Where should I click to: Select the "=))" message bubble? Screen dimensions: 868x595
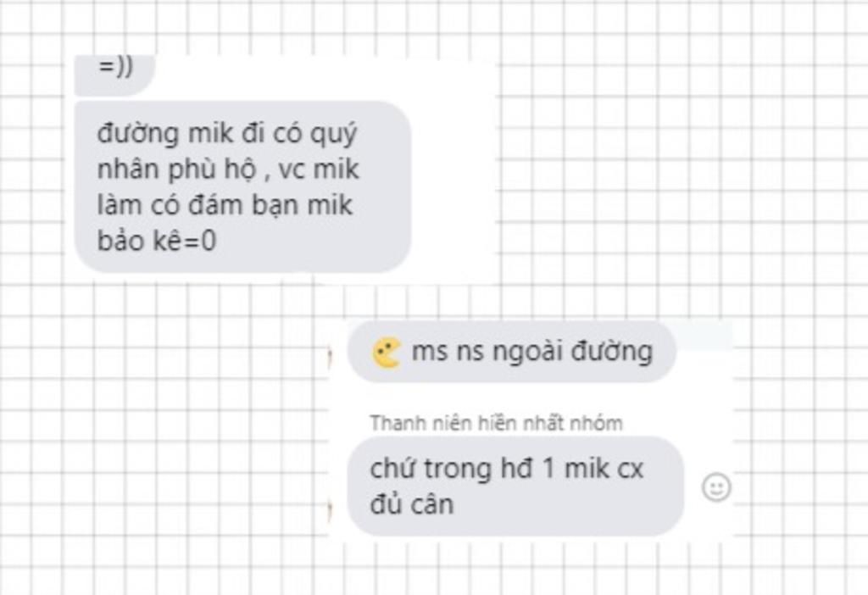(114, 75)
